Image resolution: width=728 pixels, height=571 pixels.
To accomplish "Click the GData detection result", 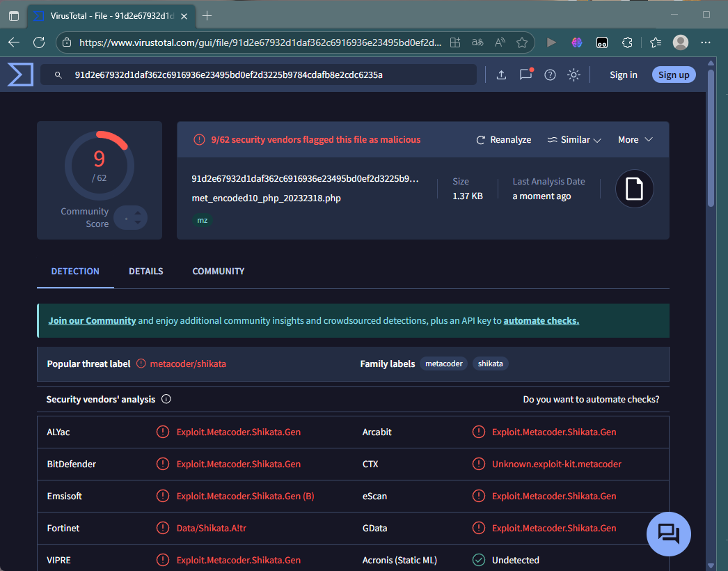I will [554, 529].
